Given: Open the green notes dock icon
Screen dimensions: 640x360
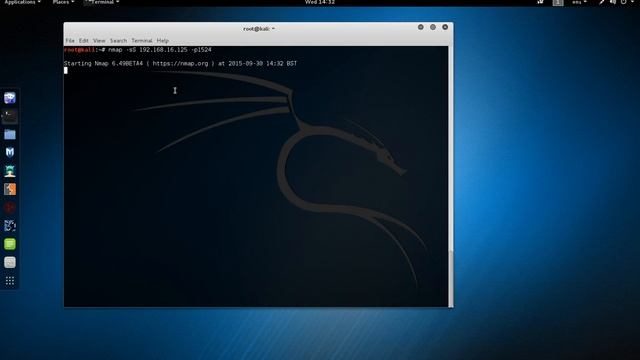Looking at the screenshot, I should click(10, 244).
